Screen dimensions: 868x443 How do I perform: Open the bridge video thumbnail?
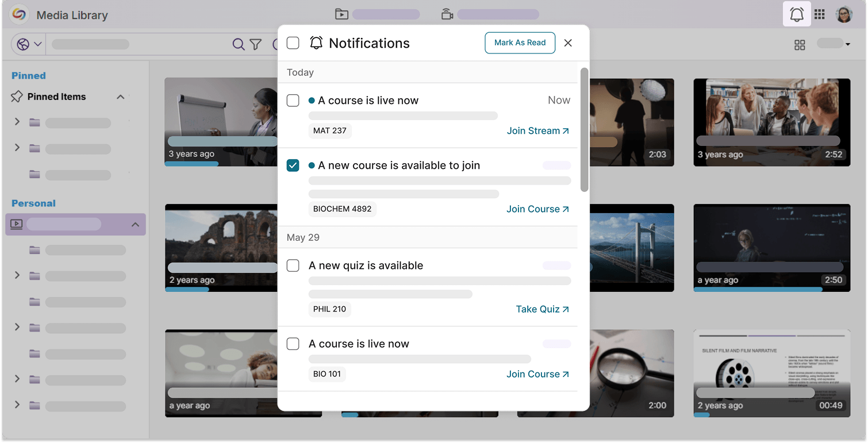[x=631, y=248]
